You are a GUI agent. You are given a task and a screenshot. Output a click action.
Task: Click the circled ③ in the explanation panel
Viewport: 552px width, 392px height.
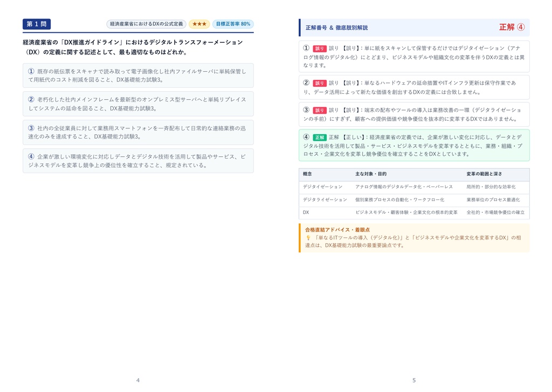coord(306,110)
